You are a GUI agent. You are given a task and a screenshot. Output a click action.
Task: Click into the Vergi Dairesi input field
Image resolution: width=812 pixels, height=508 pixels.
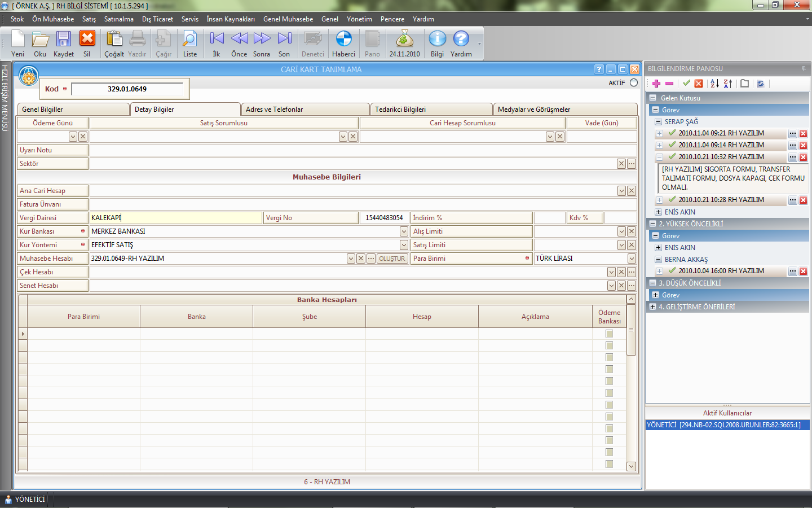pyautogui.click(x=176, y=218)
